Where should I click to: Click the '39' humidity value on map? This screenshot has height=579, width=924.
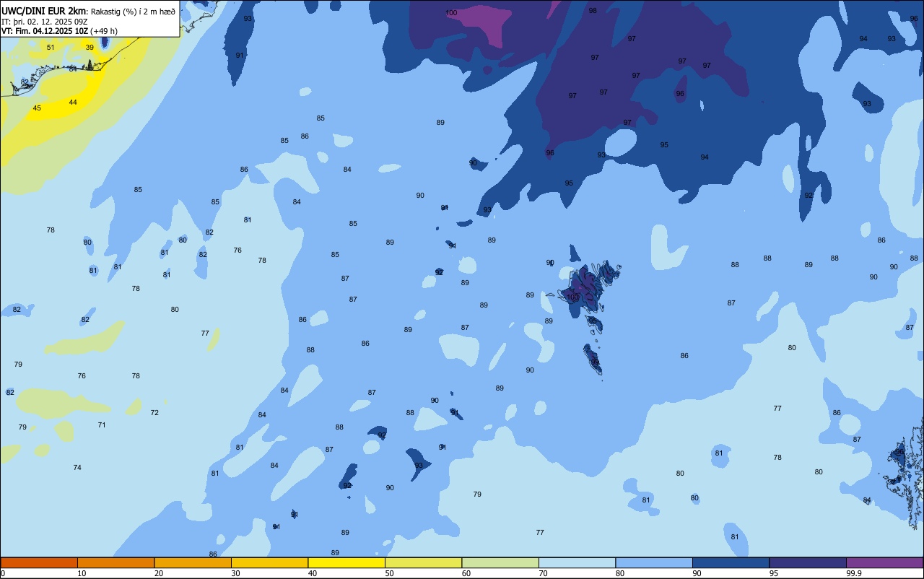[90, 48]
